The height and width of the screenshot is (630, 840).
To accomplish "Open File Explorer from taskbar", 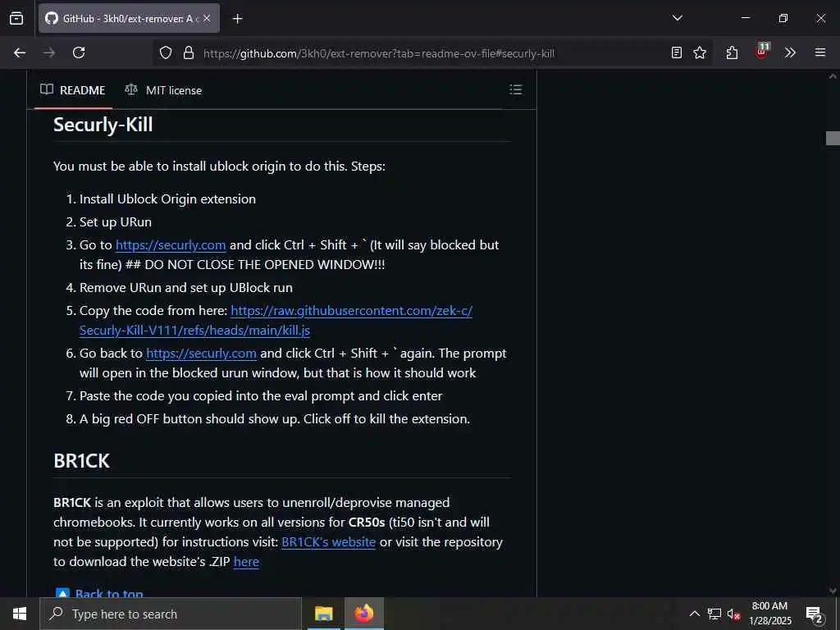I will coord(323,614).
